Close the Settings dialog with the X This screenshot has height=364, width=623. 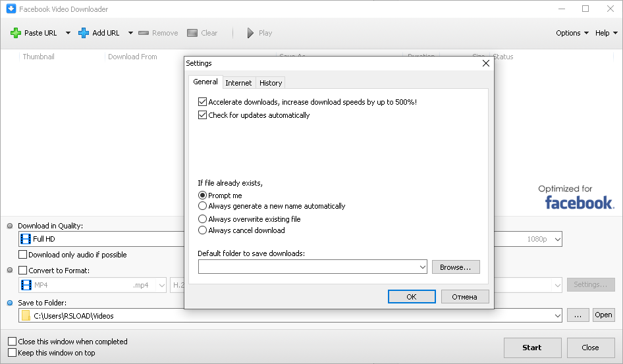(485, 63)
